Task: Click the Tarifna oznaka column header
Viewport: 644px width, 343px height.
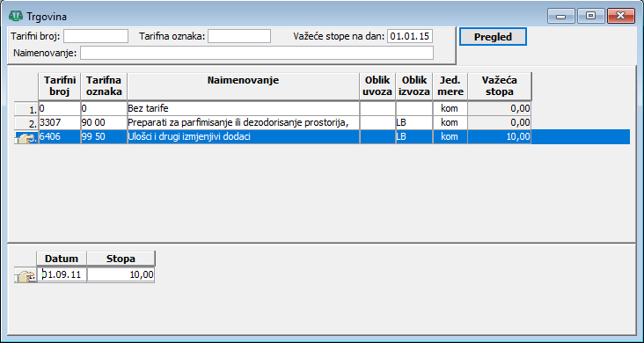Action: point(105,86)
